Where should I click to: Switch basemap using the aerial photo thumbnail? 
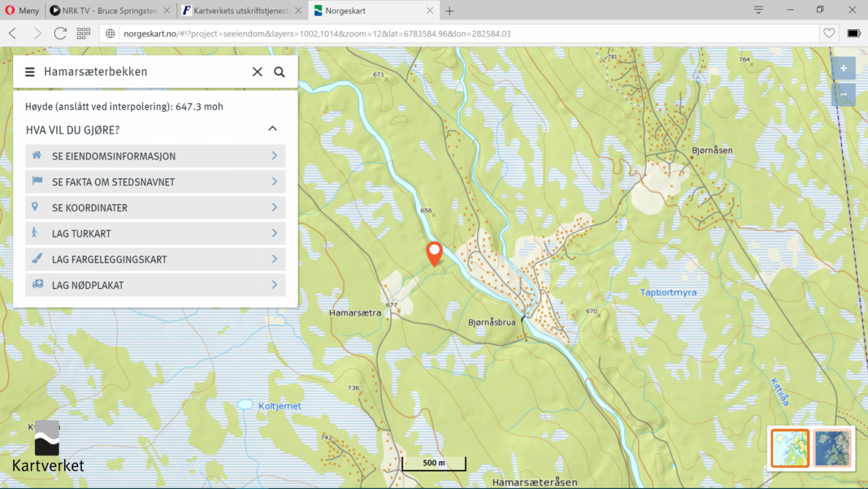(x=833, y=448)
